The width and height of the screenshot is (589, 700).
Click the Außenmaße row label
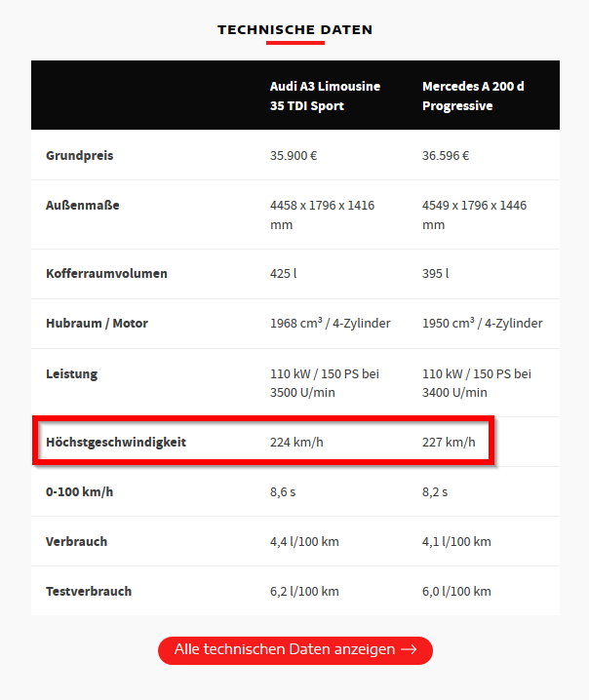click(x=83, y=206)
